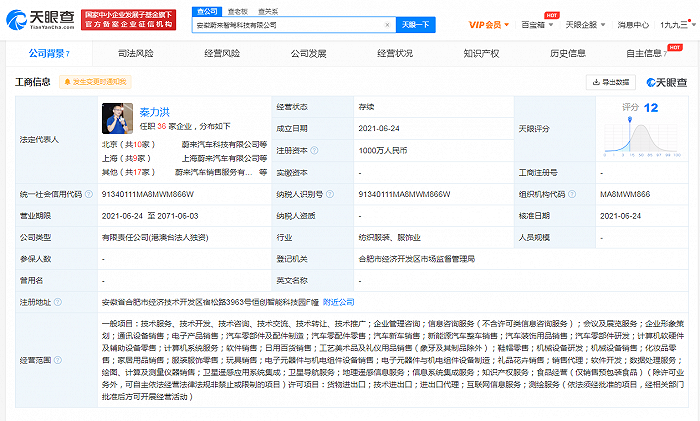Switch to the 公司背景 tab
Screen dimensions: 700x421
coord(49,54)
